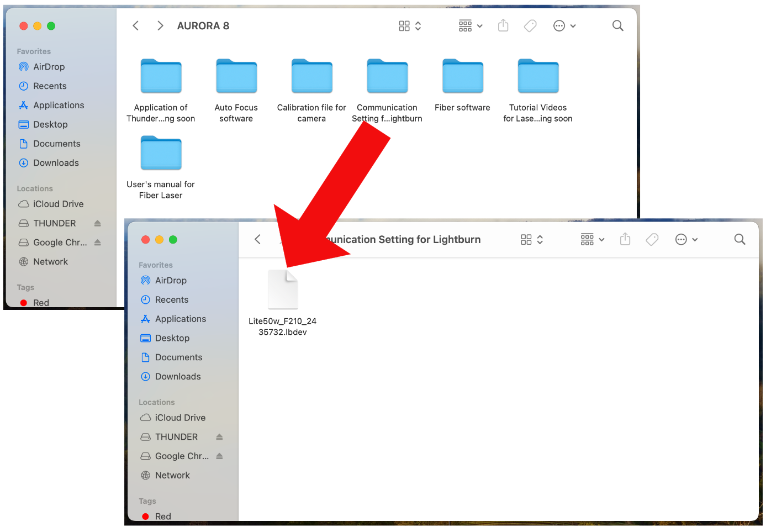
Task: Change icon view mode in the Lightburn window
Action: 532,240
